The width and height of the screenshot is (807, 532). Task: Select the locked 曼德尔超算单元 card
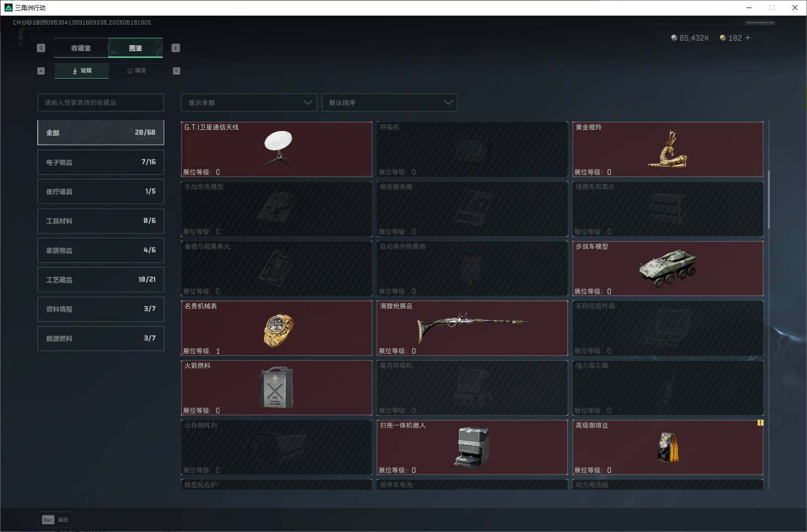pyautogui.click(x=277, y=269)
